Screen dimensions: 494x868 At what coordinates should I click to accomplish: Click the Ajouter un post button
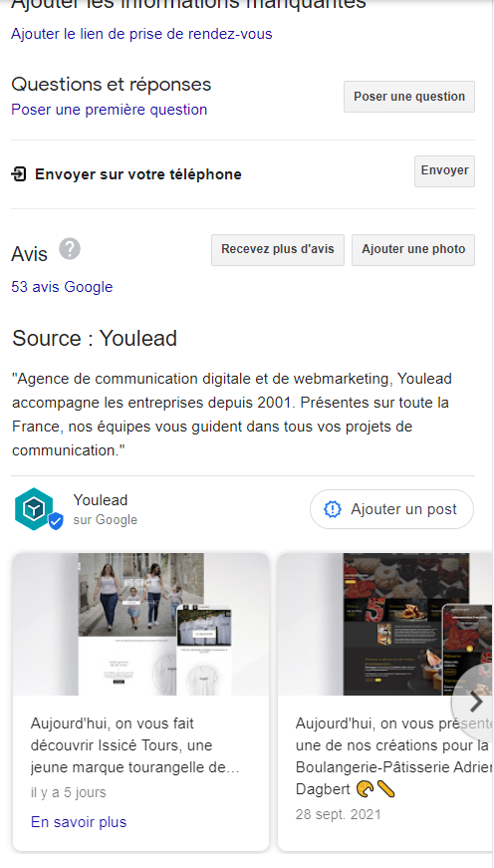(391, 509)
